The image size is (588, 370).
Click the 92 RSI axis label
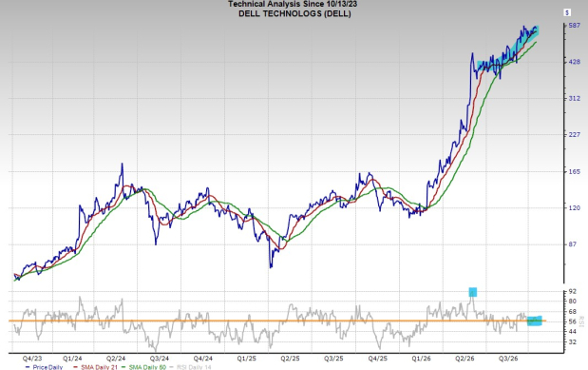573,291
